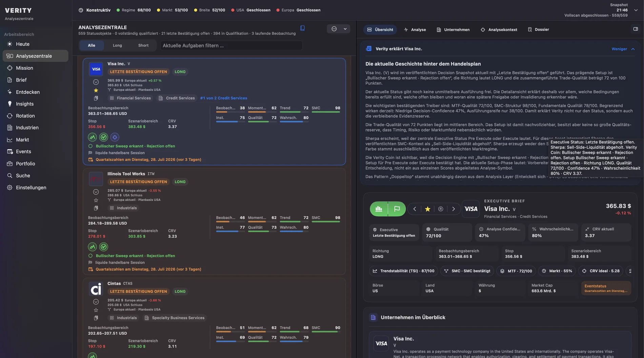Viewport: 644px width, 358px height.
Task: Toggle the yellow star in the Executive Brief toolbar
Action: pos(427,209)
